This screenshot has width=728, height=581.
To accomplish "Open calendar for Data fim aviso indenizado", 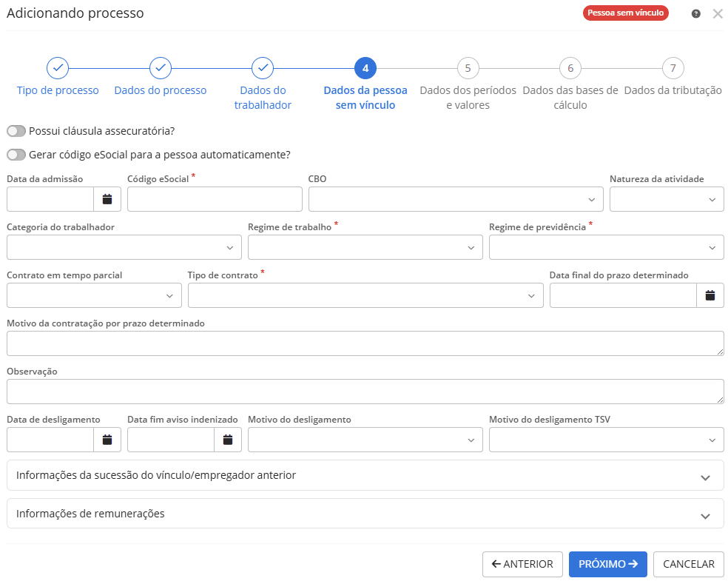I will [228, 440].
